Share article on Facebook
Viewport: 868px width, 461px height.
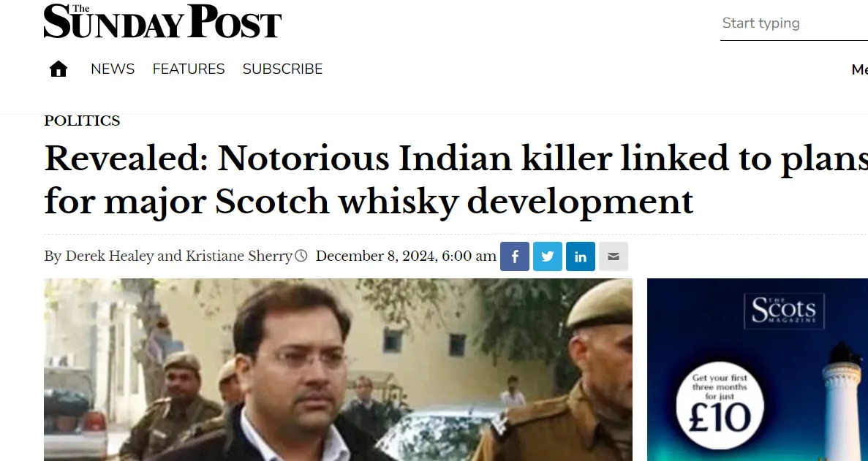[515, 256]
